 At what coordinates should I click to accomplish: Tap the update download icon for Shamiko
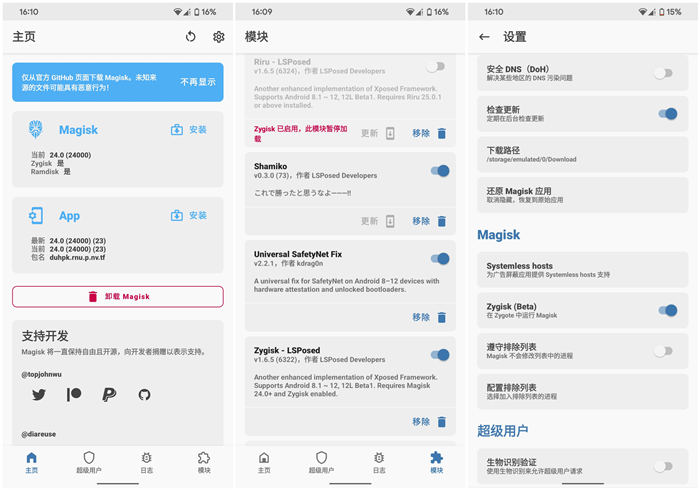click(390, 221)
